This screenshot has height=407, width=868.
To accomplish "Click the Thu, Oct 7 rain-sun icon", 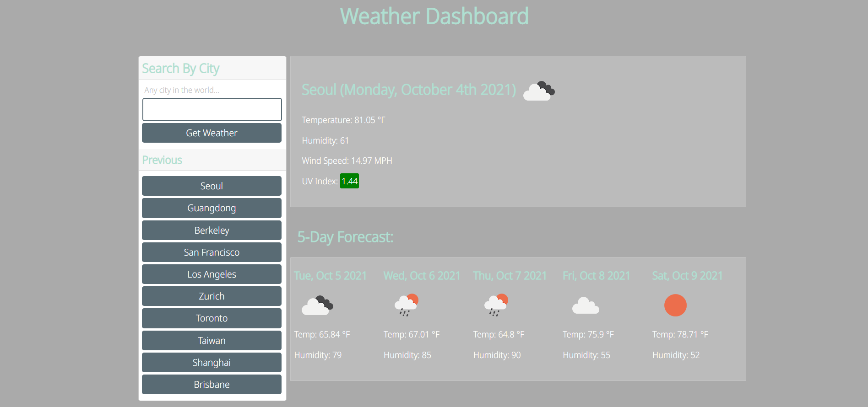I will click(496, 305).
